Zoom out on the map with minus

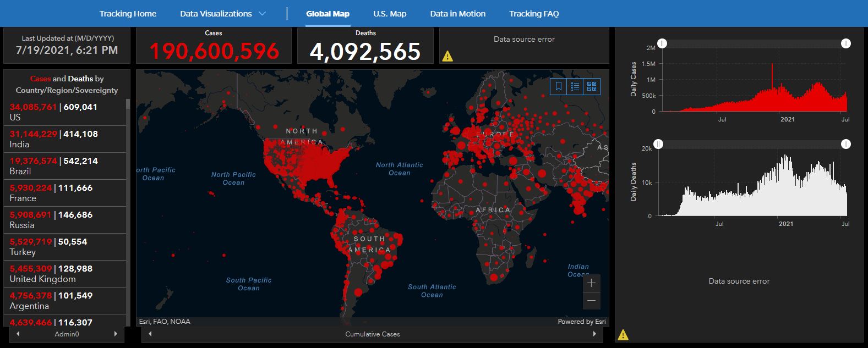coord(592,300)
